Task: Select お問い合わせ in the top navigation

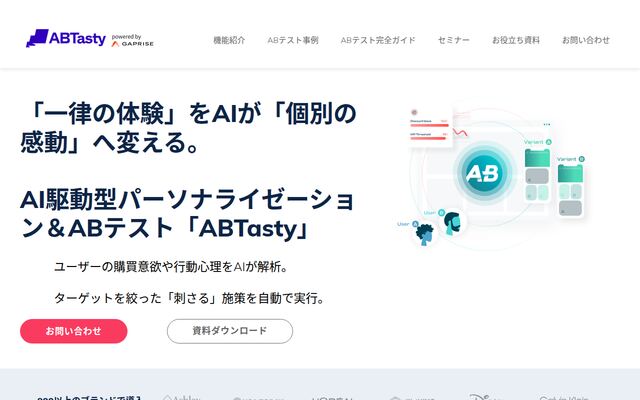Action: [x=586, y=40]
